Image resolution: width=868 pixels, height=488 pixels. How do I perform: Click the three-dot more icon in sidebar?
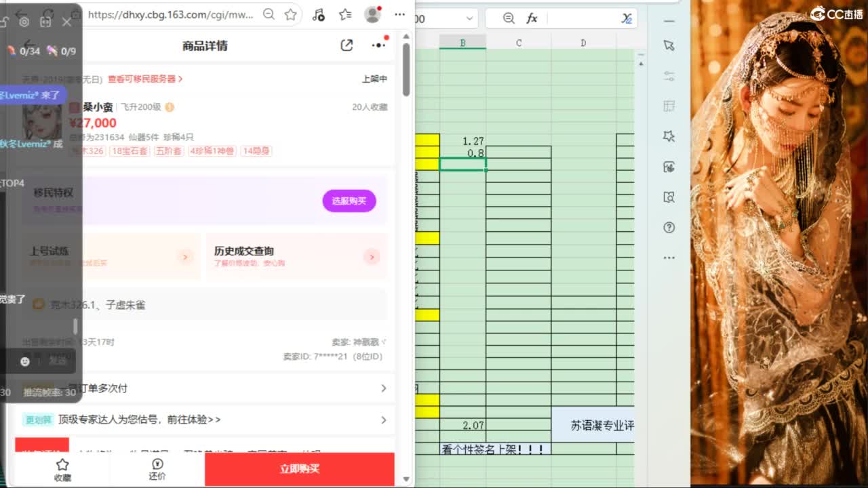tap(669, 258)
